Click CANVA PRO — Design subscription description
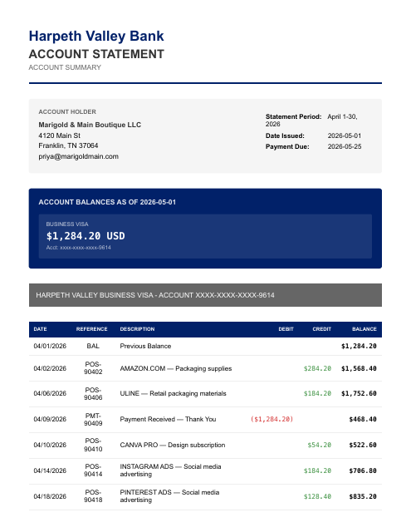Viewport: 411px width, 532px height. click(x=173, y=446)
